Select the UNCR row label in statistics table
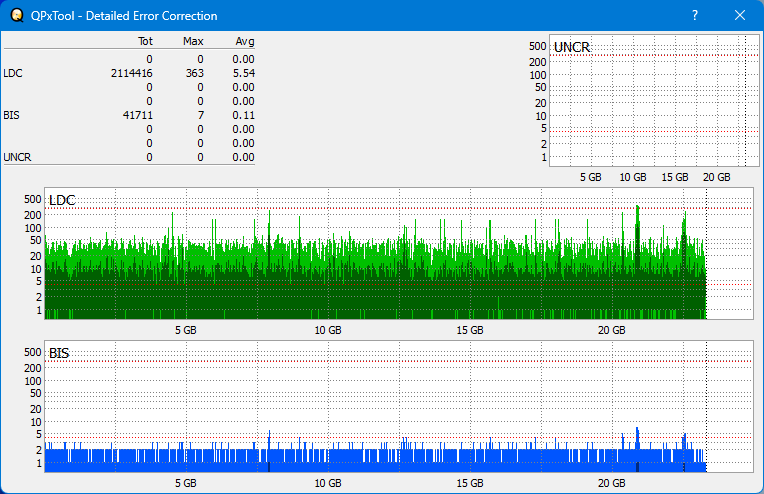Image resolution: width=764 pixels, height=494 pixels. pos(16,157)
